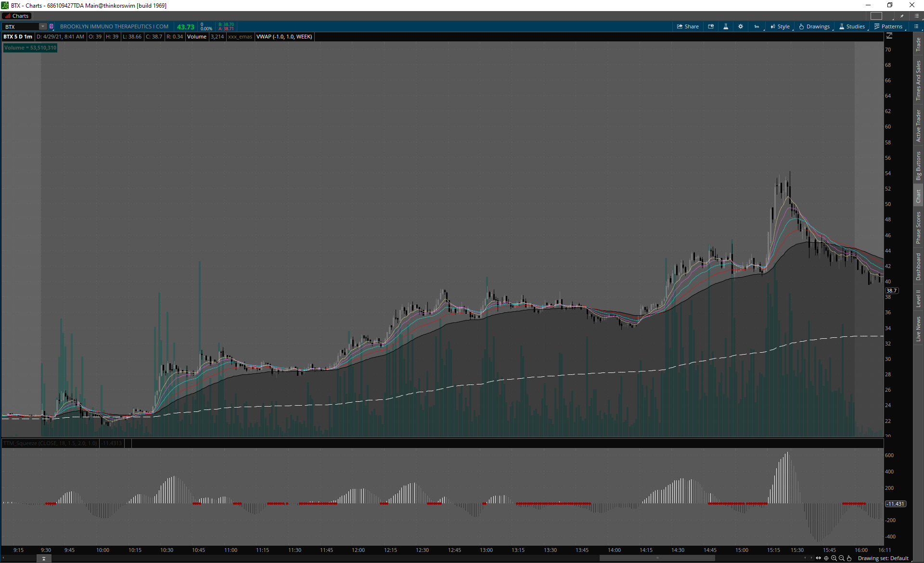Open the quick time frame alert icon
The height and width of the screenshot is (563, 924).
(x=711, y=26)
